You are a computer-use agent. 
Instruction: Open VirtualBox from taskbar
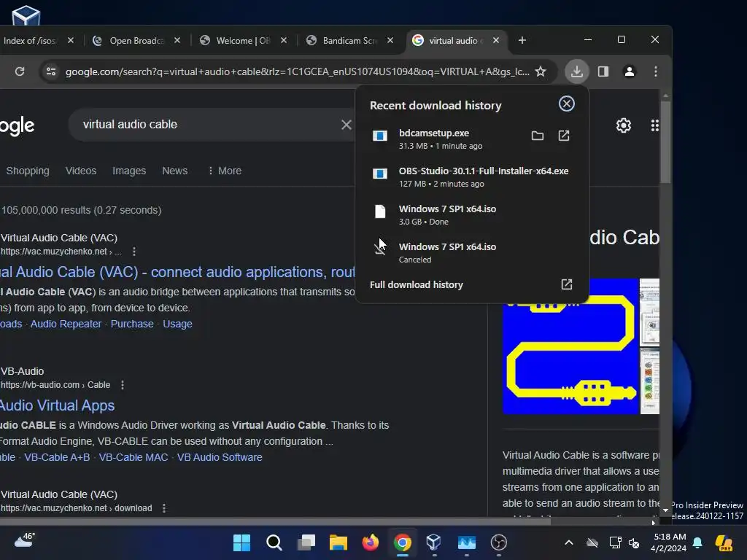click(434, 542)
